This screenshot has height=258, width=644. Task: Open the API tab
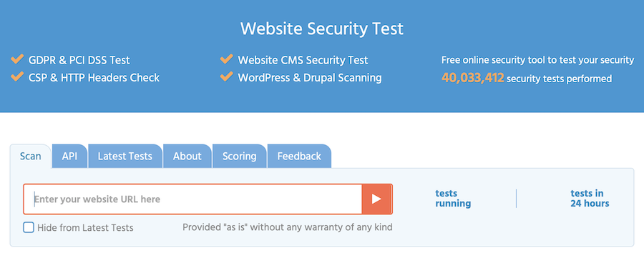[70, 157]
